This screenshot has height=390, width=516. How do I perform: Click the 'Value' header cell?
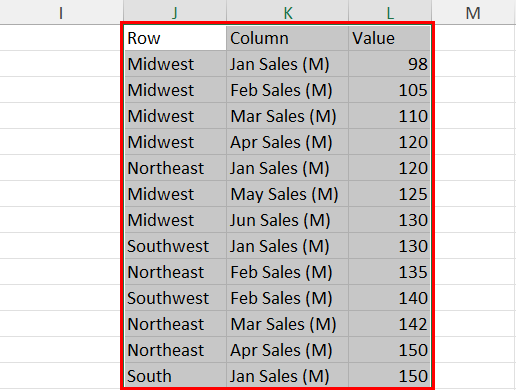click(389, 38)
